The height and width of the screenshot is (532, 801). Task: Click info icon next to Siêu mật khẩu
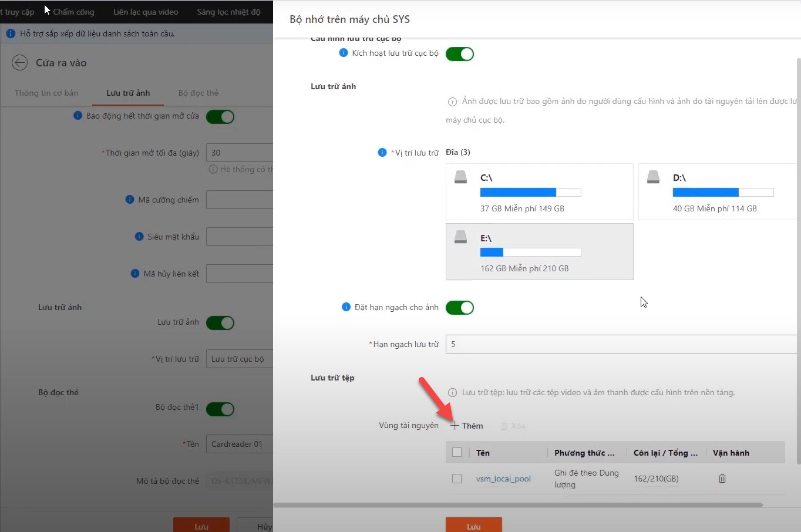(x=139, y=237)
